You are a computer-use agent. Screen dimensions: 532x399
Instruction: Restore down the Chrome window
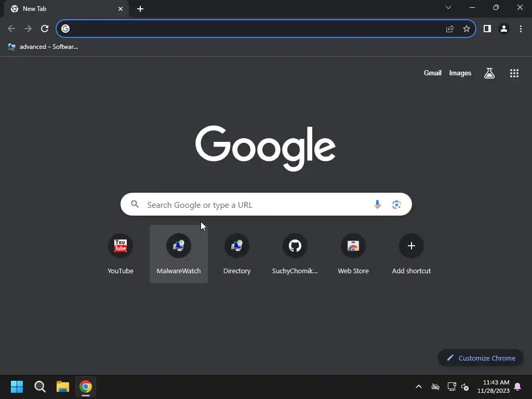(496, 7)
